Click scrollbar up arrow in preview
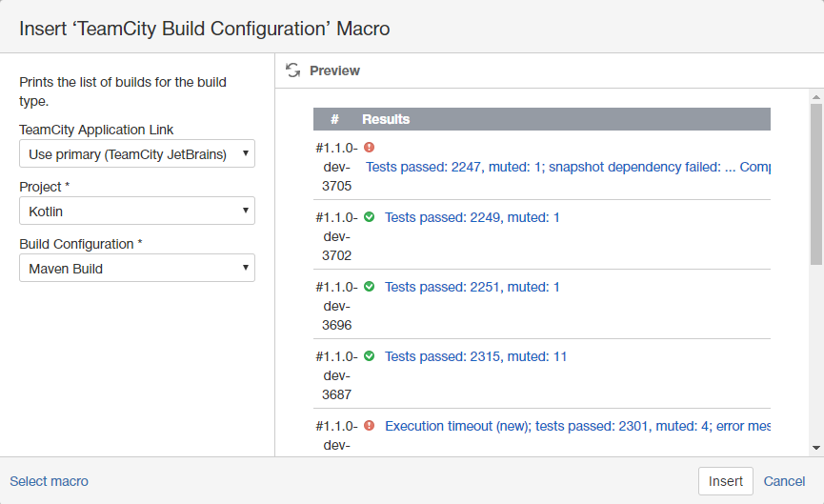Screen dimensions: 824x504 click(x=816, y=97)
